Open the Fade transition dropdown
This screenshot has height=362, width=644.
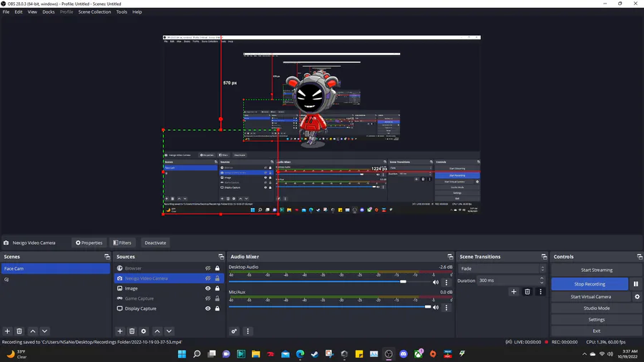point(502,269)
